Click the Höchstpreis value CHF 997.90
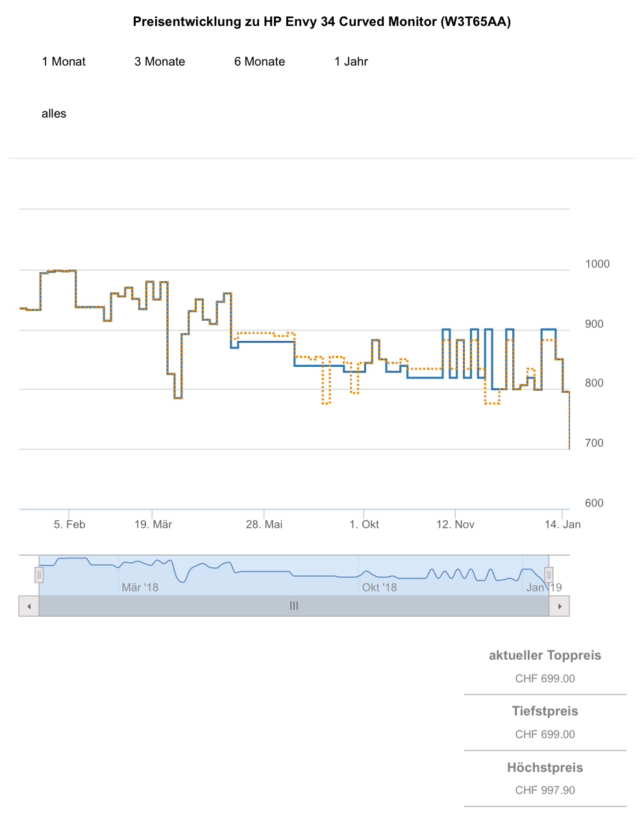 (x=545, y=790)
